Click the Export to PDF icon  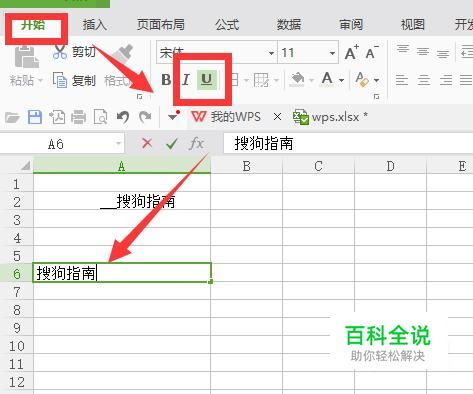tap(57, 117)
